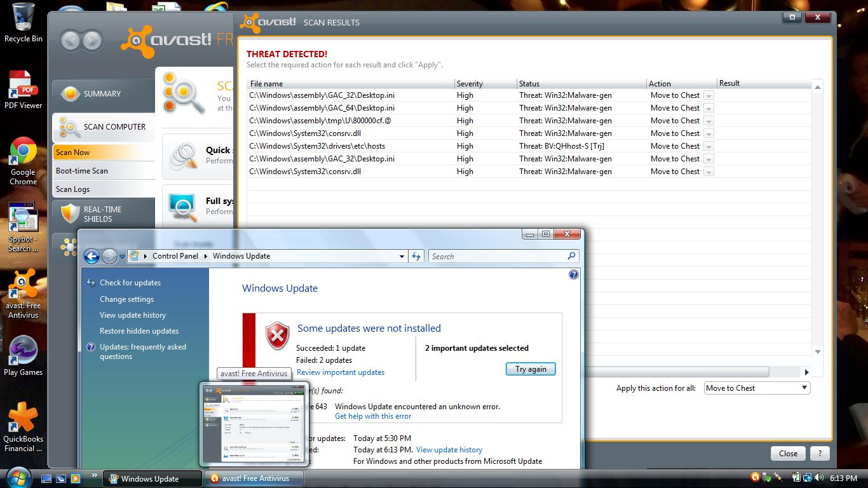
Task: Launch the media player quick launch icon
Action: click(76, 478)
